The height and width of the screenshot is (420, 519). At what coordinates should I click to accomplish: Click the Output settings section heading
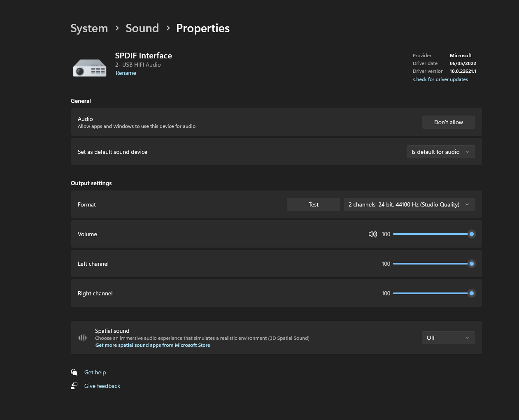[x=91, y=183]
